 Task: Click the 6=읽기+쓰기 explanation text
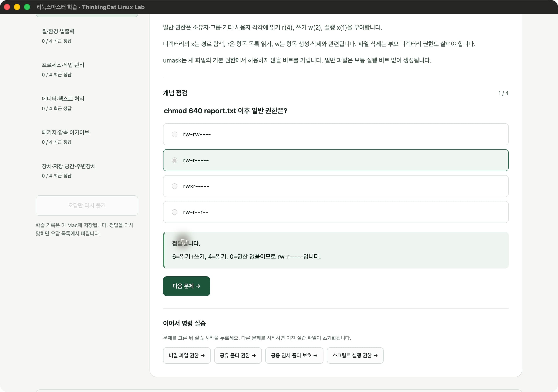click(x=247, y=257)
